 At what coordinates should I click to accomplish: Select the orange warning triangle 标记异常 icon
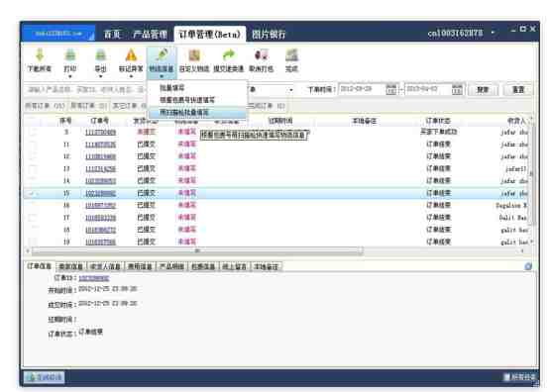coord(131,55)
